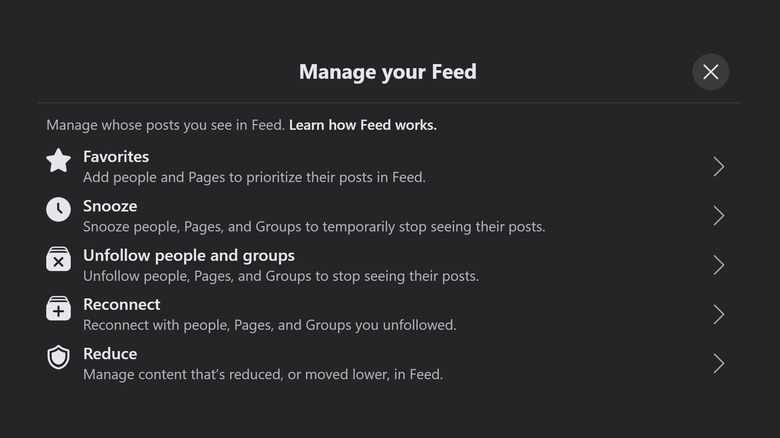Open the Unfollow row's right arrow
780x438 pixels.
coord(718,265)
